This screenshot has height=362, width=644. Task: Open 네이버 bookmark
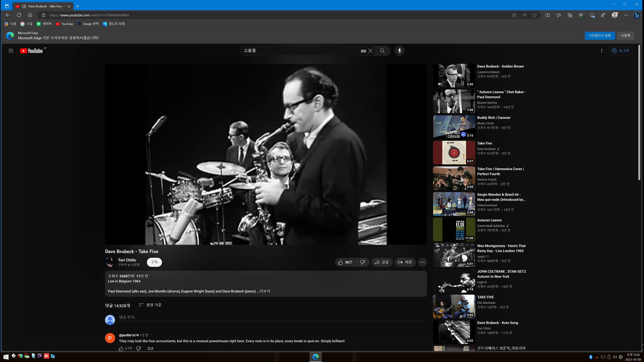(x=44, y=24)
